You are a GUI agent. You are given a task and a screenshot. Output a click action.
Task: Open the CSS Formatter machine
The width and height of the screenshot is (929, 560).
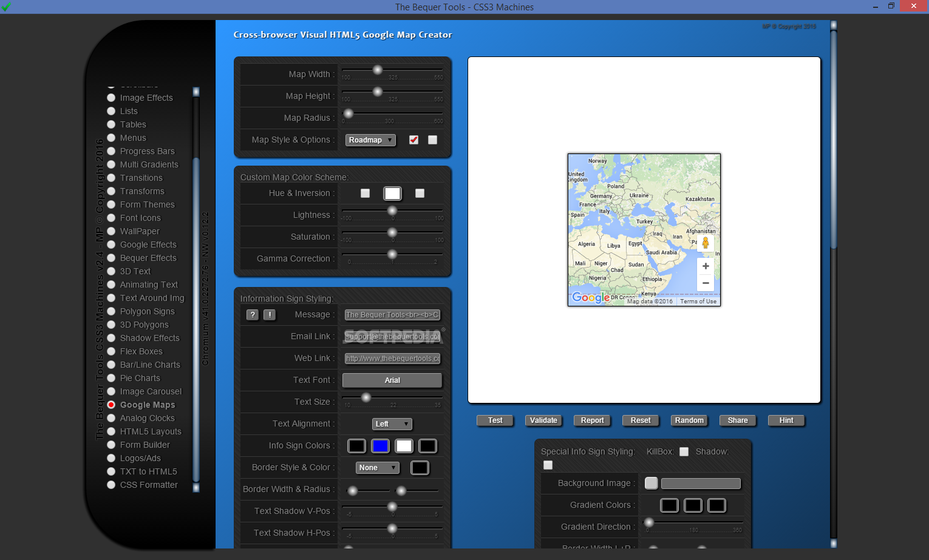[149, 485]
